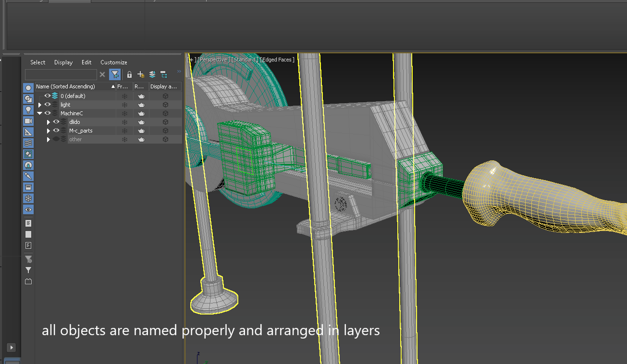
Task: Click the Select All document icon
Action: click(28, 223)
